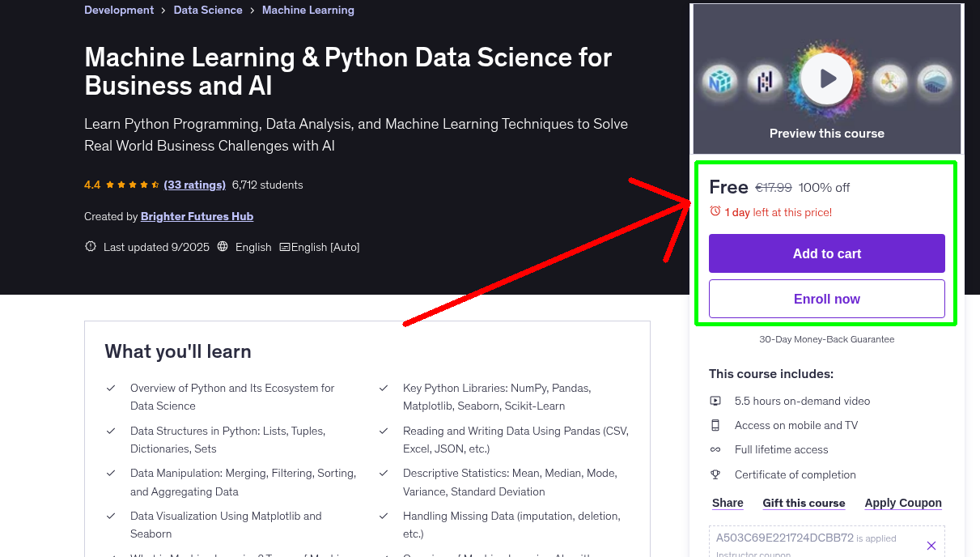Select the Pandas logo in the preview banner
This screenshot has height=557, width=980.
(765, 80)
